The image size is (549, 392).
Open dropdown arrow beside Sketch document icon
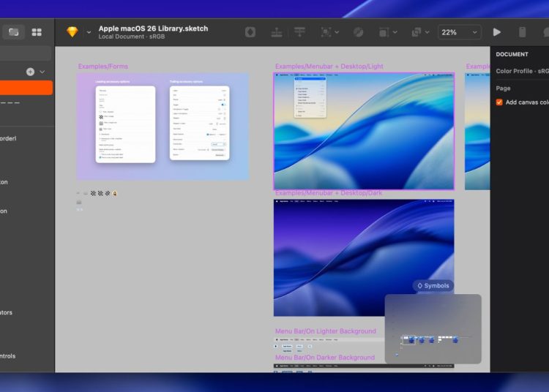click(89, 32)
